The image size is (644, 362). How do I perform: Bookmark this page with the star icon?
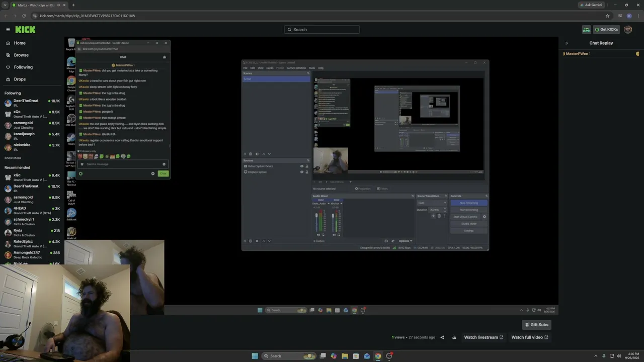click(x=607, y=16)
